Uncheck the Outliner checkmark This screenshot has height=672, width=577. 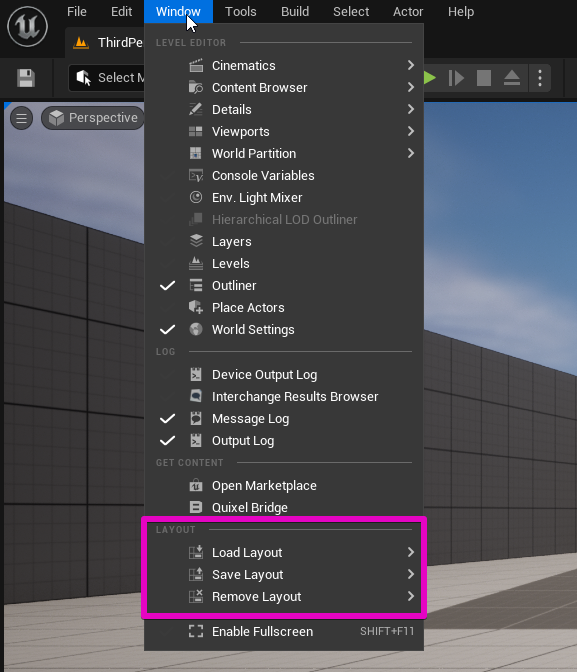point(167,285)
